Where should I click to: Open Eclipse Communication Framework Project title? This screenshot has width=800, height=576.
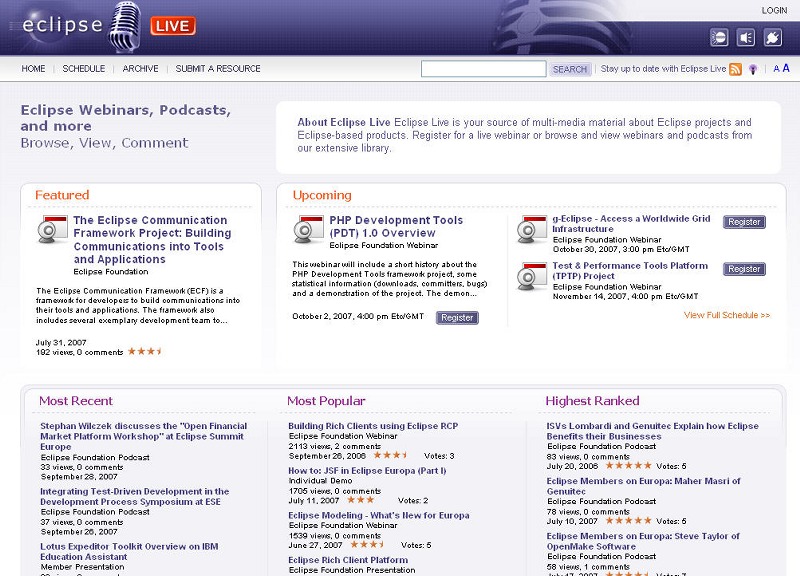tap(152, 240)
